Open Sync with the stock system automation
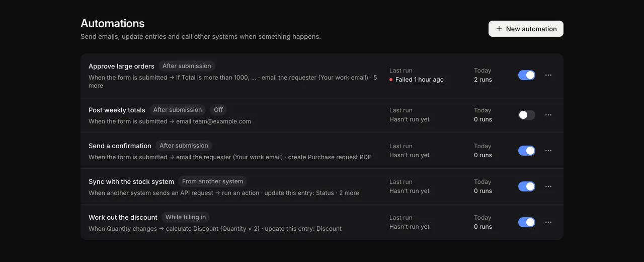 [131, 181]
